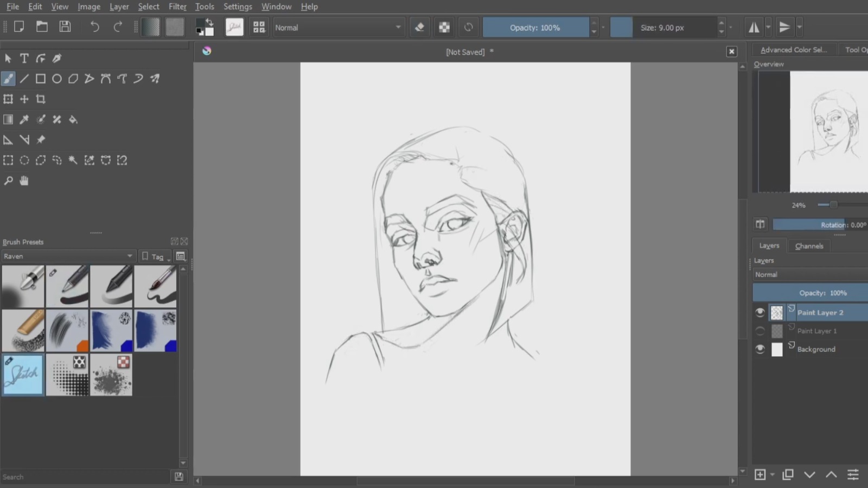Toggle preserve alpha
This screenshot has height=488, width=868.
444,27
